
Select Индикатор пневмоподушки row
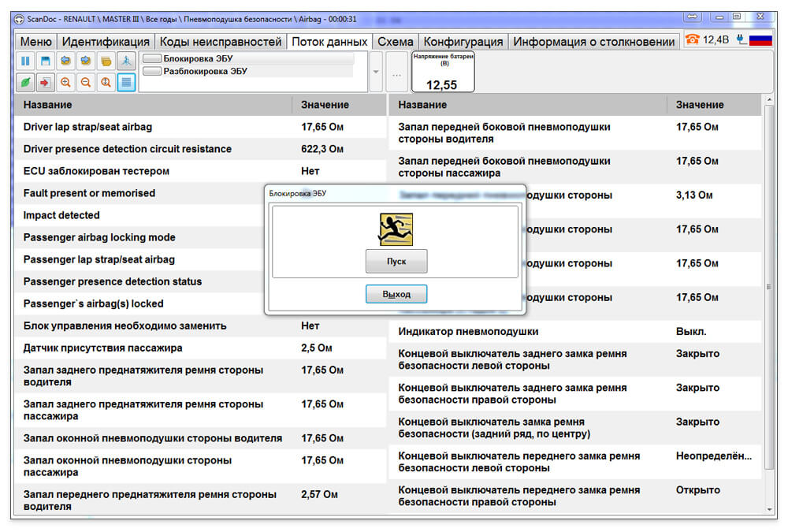575,332
